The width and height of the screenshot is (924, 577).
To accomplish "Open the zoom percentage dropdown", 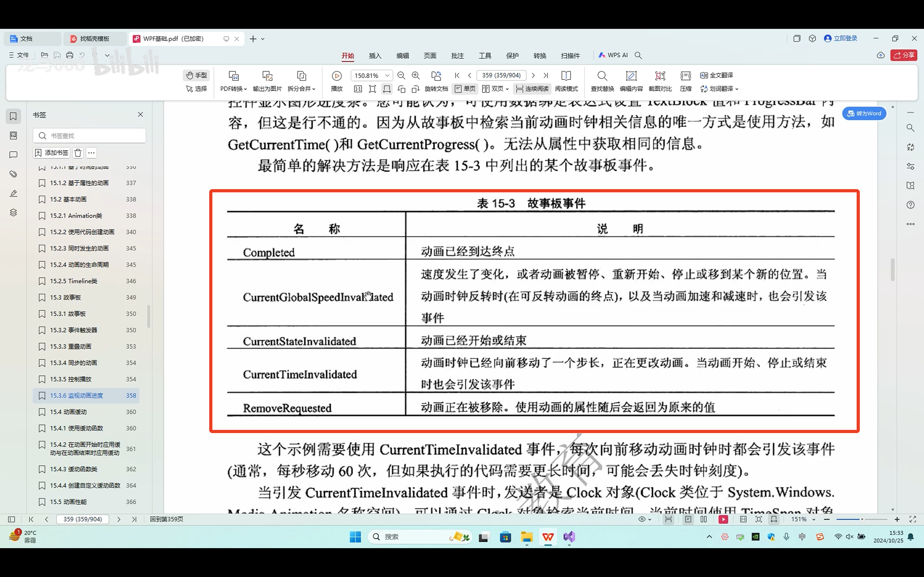I will pyautogui.click(x=387, y=76).
